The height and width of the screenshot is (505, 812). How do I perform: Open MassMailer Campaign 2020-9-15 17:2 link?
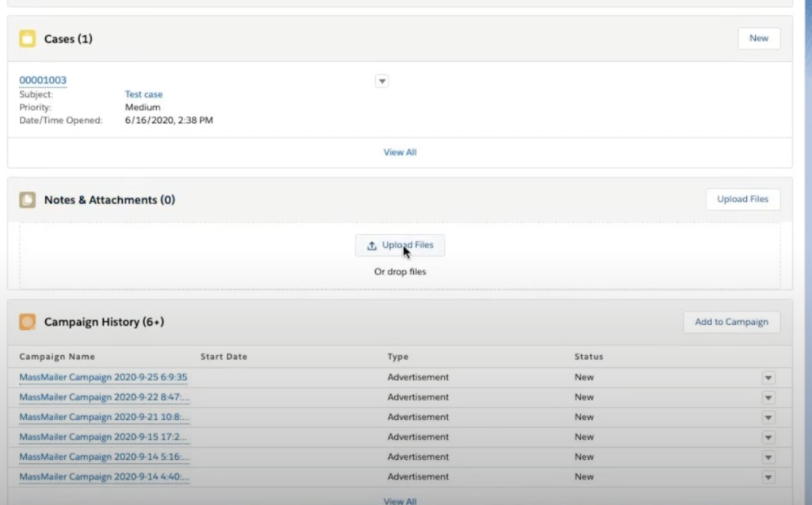103,437
